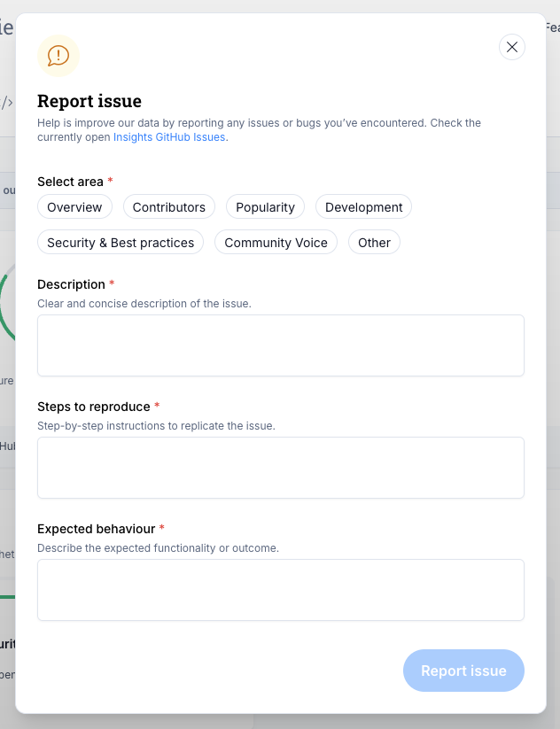Click 'Step-by-step instructions to replicate the issue.' hint
The image size is (560, 729).
click(x=156, y=426)
